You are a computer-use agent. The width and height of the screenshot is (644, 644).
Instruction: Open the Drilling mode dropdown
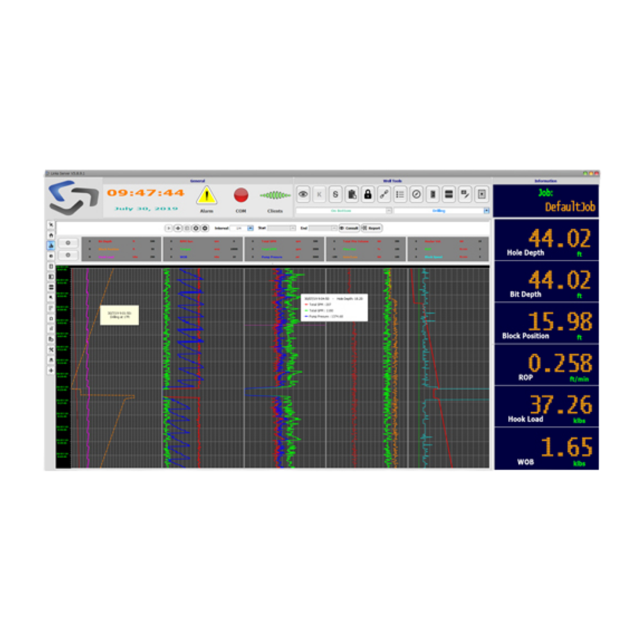pos(440,209)
